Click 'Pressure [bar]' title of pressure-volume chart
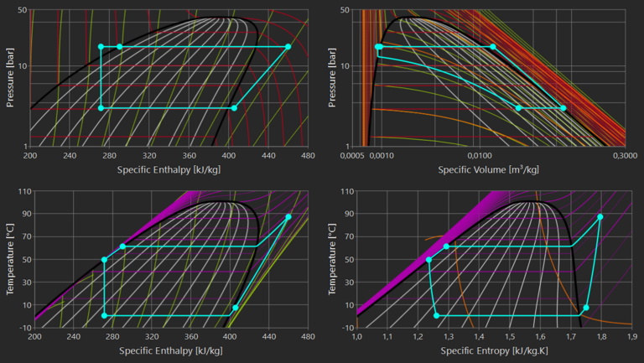The image size is (644, 363). (x=332, y=78)
